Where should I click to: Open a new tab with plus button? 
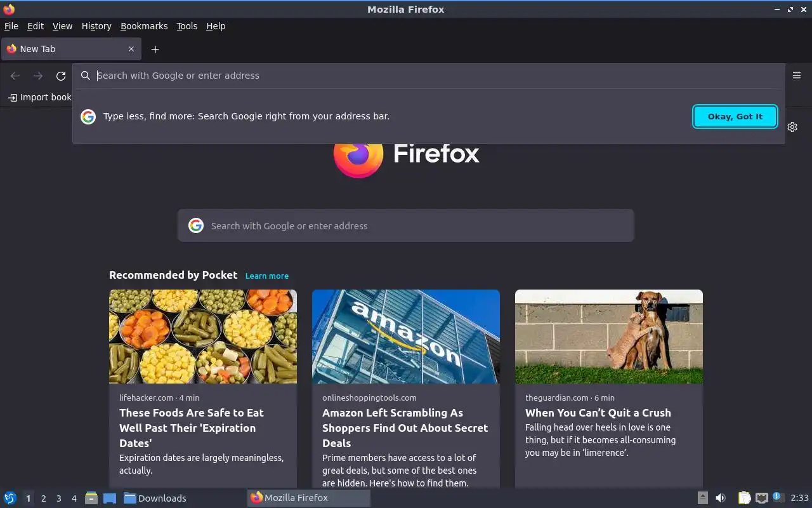[x=155, y=49]
